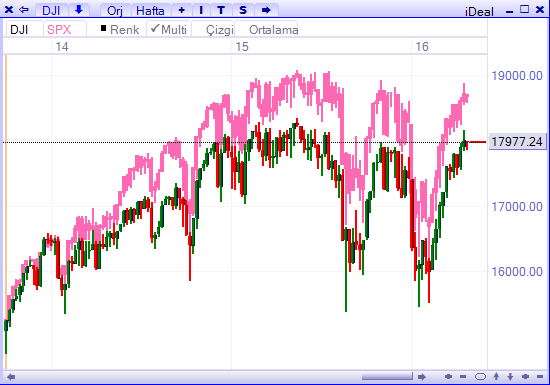Screen dimensions: 550x385
Task: Click the 15 date label on the time axis
Action: tap(242, 47)
